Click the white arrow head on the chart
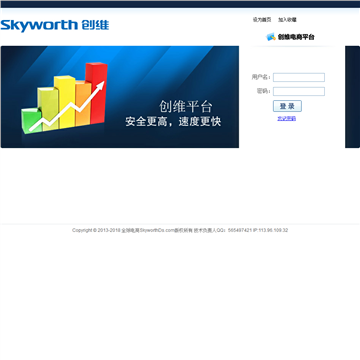Screen dimensions: 360x360 tap(100, 86)
